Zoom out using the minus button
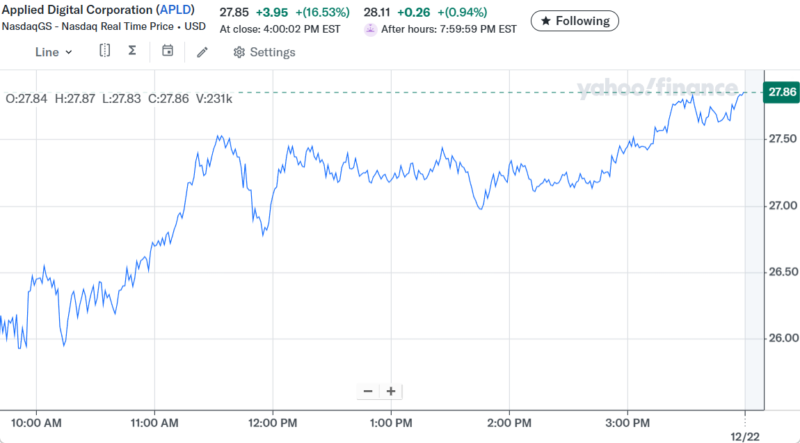Screen dimensions: 800x443 (x=368, y=391)
